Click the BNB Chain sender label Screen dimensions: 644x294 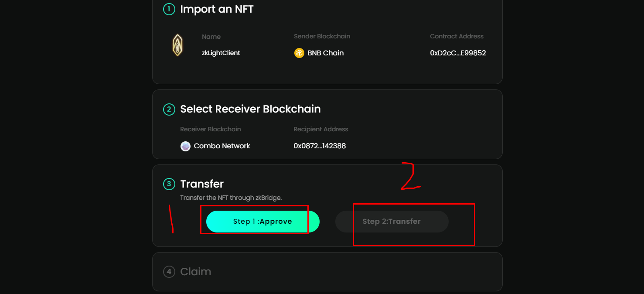pos(325,53)
